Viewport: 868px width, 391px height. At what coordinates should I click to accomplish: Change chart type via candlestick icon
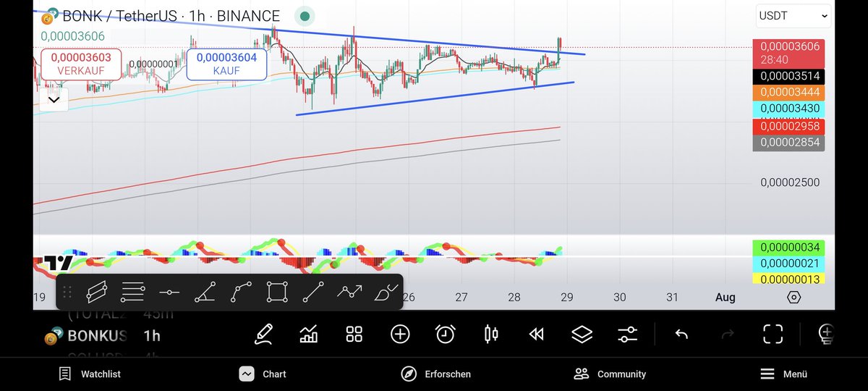[x=491, y=334]
